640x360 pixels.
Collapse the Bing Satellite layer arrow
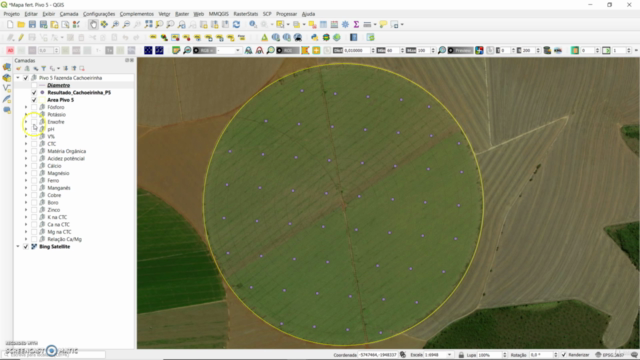click(18, 247)
